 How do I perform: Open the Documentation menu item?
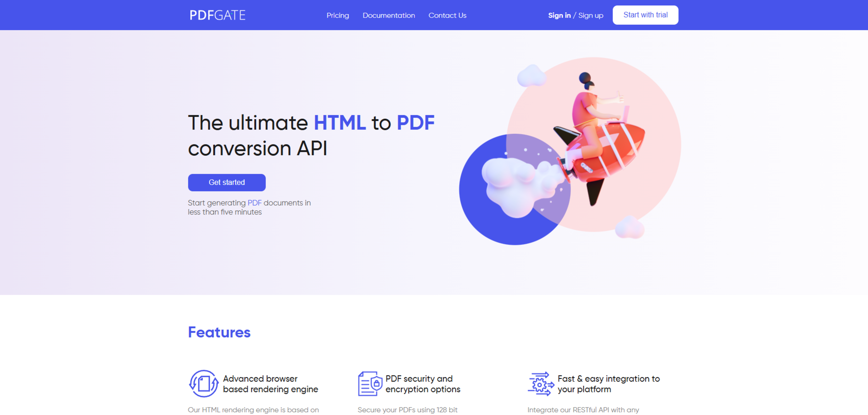[x=389, y=16]
